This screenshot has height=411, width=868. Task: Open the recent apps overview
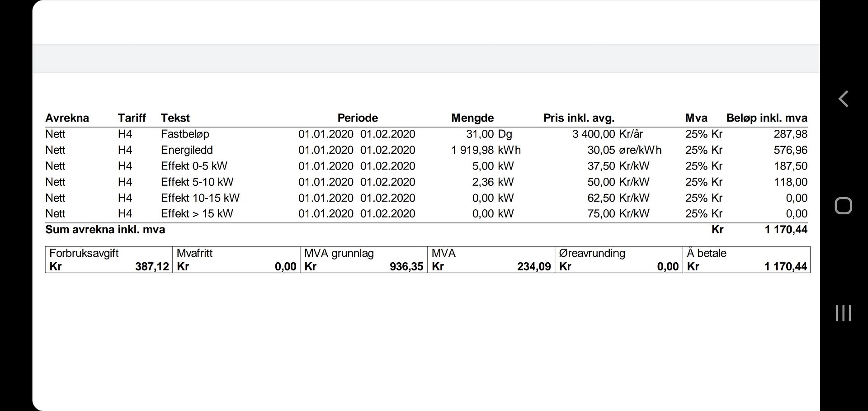pos(843,313)
